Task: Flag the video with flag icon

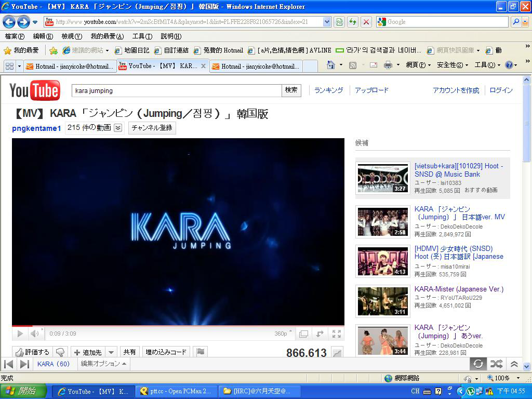Action: (x=201, y=352)
